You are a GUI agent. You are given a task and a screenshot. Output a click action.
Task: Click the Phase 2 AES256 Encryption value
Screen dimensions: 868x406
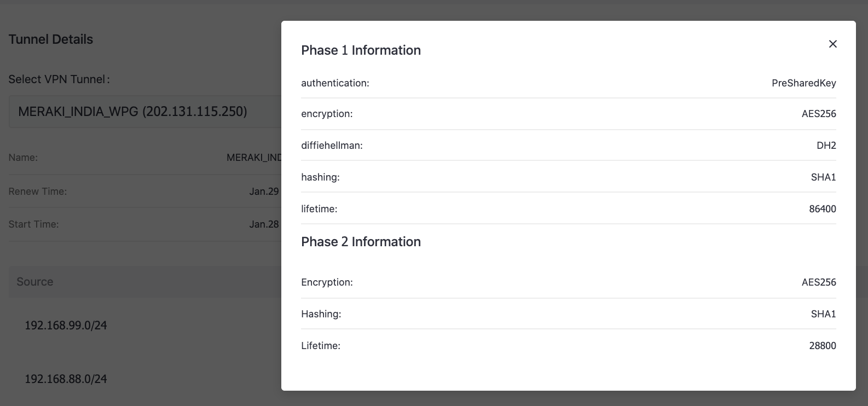click(x=818, y=282)
